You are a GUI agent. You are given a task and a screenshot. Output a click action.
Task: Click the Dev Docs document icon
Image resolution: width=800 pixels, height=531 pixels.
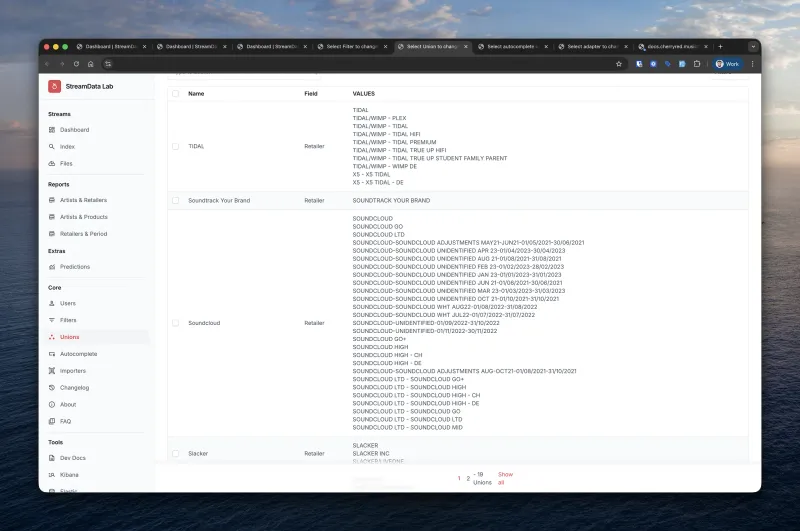[52, 458]
